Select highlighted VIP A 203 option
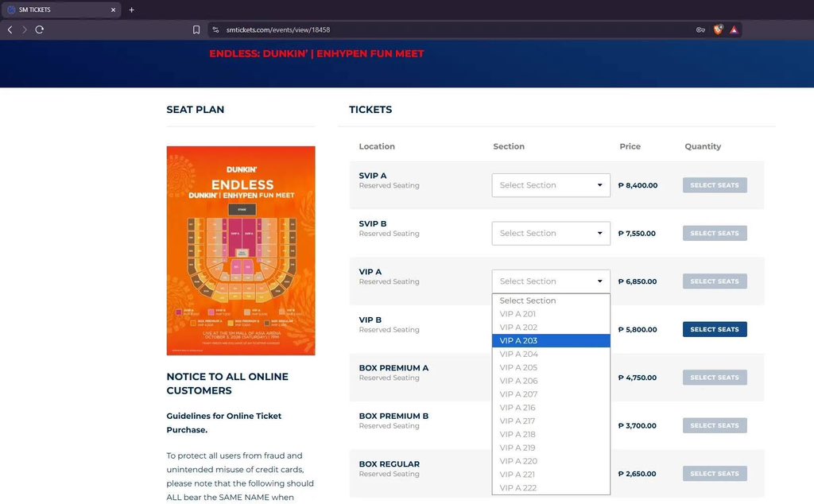This screenshot has height=504, width=814. click(x=551, y=340)
